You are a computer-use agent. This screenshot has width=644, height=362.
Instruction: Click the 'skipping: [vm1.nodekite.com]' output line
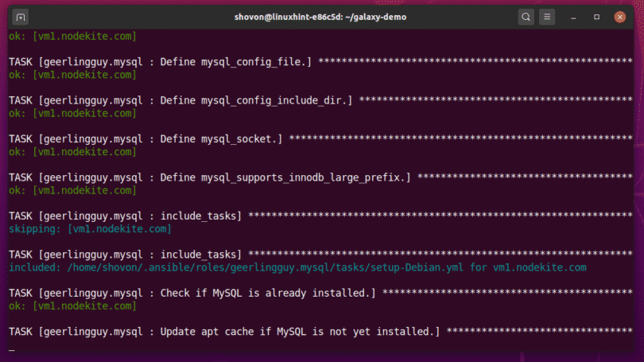point(90,229)
